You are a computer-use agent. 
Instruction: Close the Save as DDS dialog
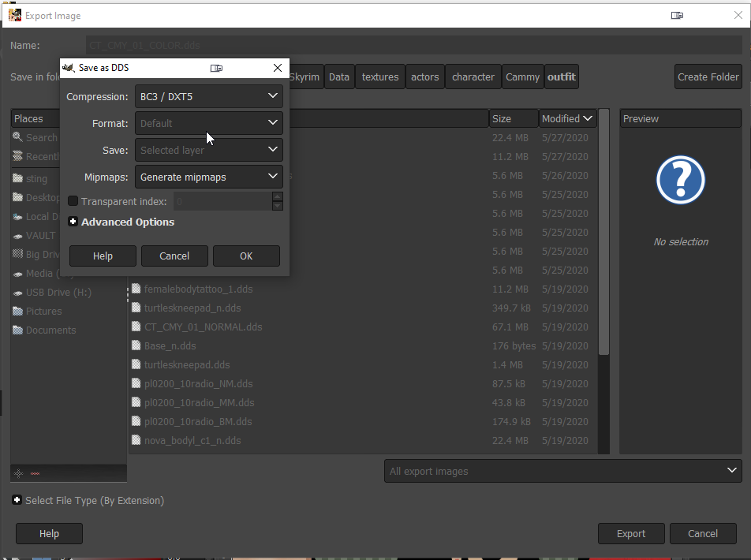pos(278,68)
